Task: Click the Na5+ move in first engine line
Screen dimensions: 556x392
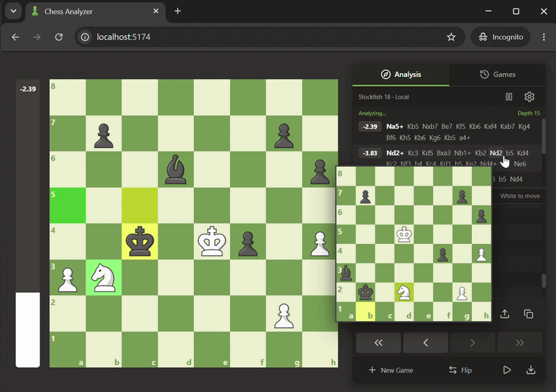Action: pos(395,126)
